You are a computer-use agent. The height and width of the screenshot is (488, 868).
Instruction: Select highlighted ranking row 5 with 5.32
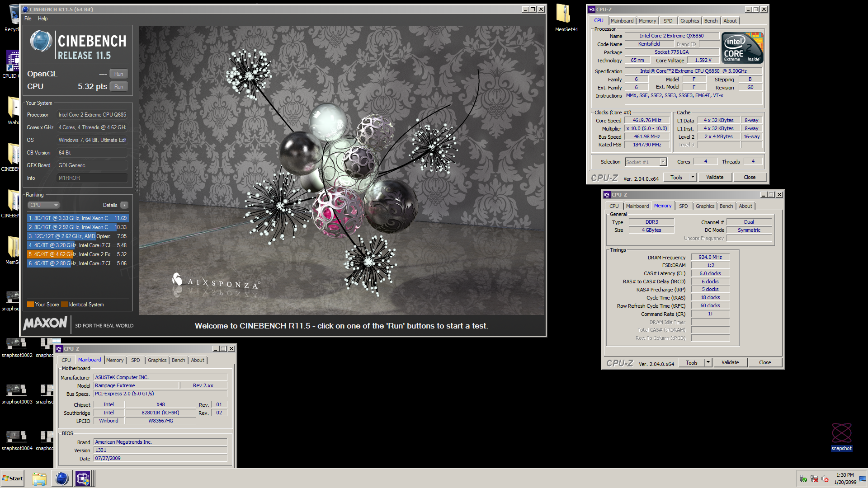pyautogui.click(x=78, y=254)
